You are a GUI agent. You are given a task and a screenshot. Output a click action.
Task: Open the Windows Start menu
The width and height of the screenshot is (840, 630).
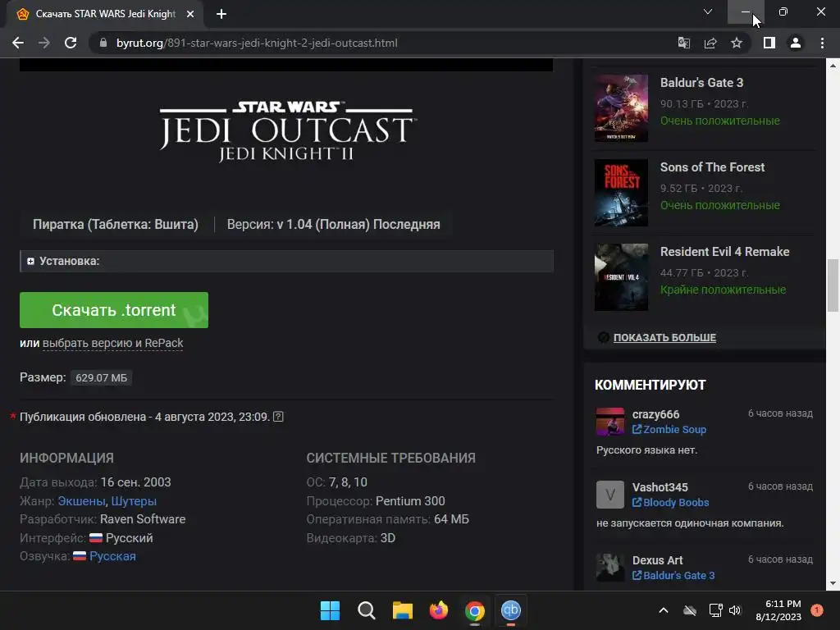pyautogui.click(x=330, y=610)
